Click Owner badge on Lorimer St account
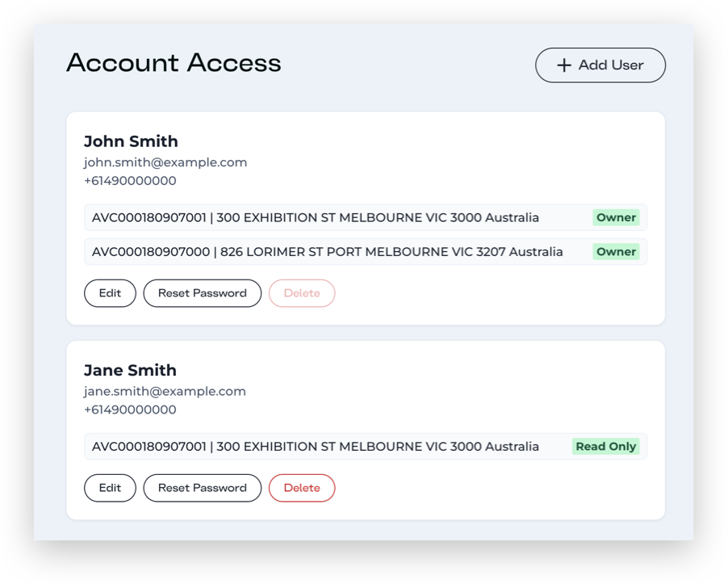Image resolution: width=728 pixels, height=584 pixels. (x=616, y=251)
